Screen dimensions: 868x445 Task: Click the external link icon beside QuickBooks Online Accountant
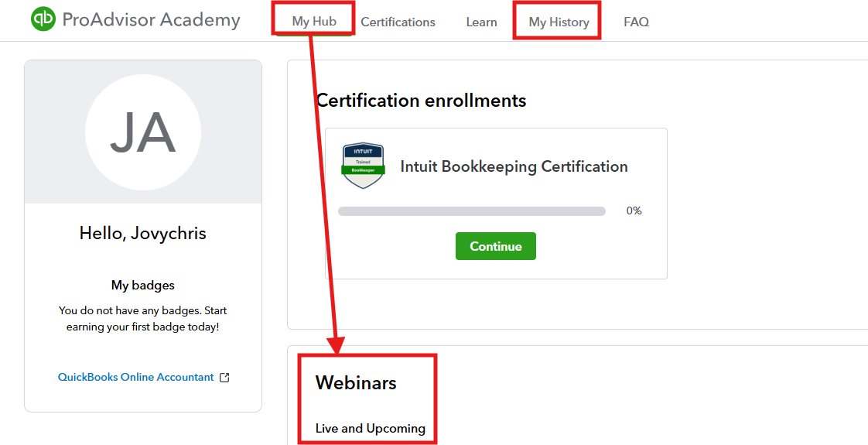[x=224, y=378]
